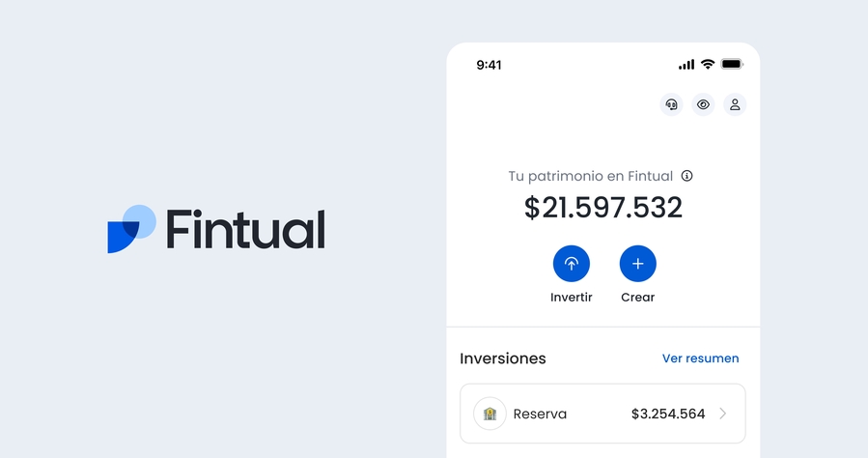This screenshot has width=868, height=458.
Task: Click the Fintual logo mark
Action: click(x=131, y=229)
